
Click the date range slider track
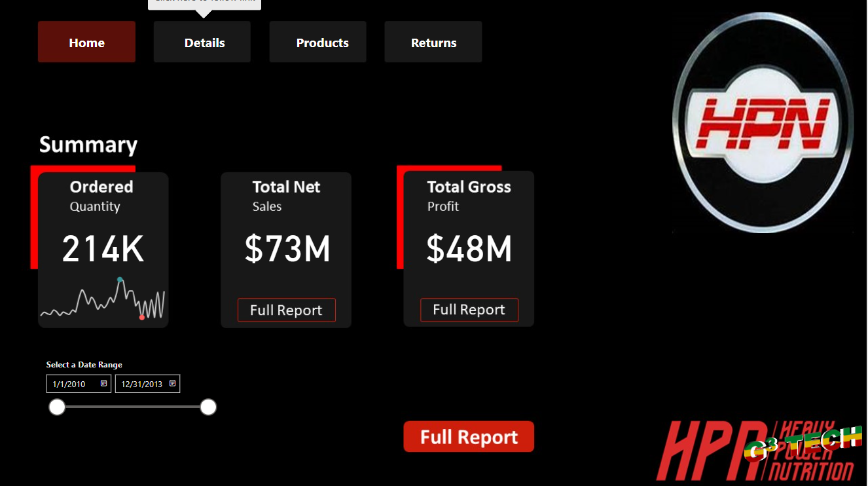coord(132,407)
